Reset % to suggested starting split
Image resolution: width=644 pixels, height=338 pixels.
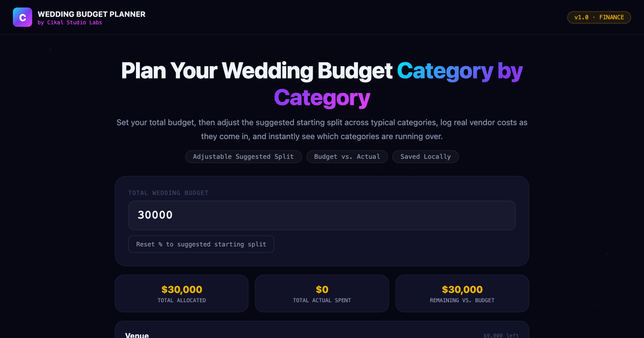(x=201, y=244)
